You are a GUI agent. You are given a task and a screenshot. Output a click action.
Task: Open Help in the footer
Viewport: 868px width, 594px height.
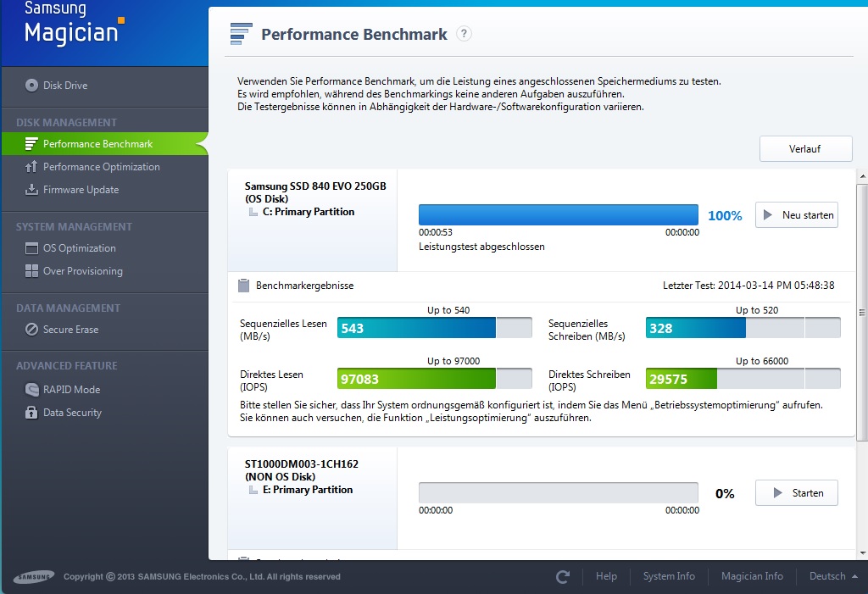pos(606,576)
